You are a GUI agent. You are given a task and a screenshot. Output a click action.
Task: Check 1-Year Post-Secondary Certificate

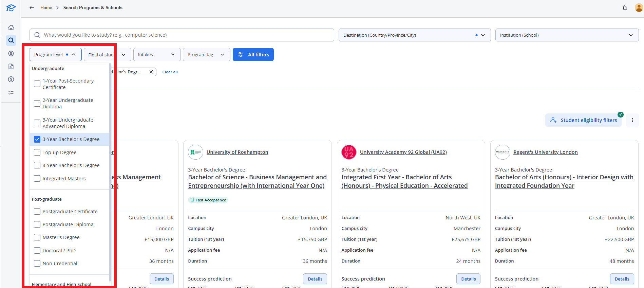(37, 84)
